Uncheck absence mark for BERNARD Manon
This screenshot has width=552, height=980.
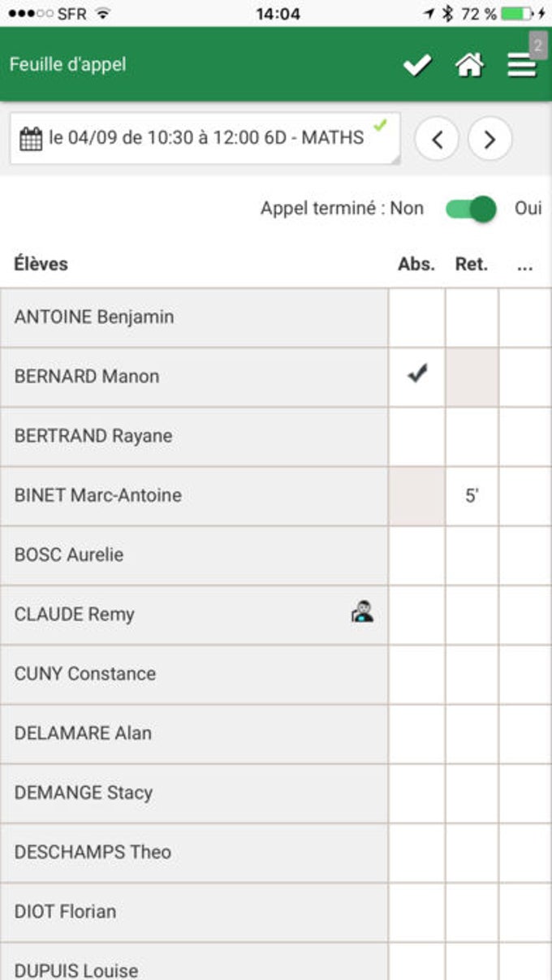tap(416, 377)
